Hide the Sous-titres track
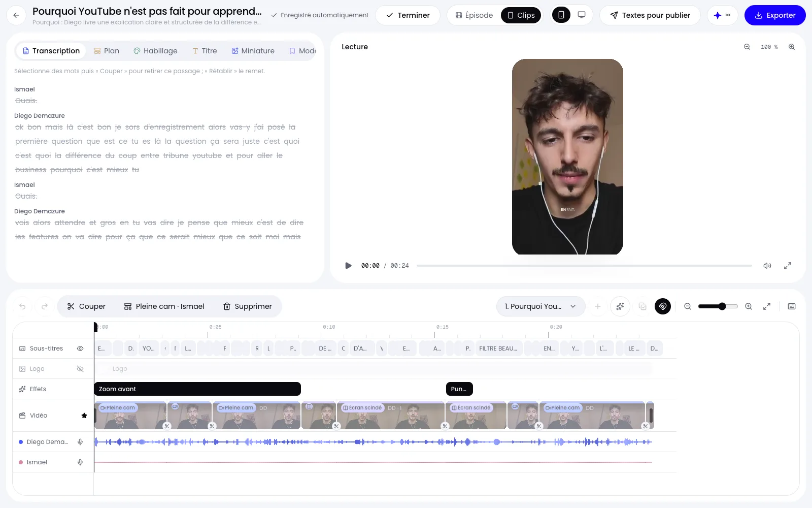This screenshot has height=508, width=812. tap(80, 348)
